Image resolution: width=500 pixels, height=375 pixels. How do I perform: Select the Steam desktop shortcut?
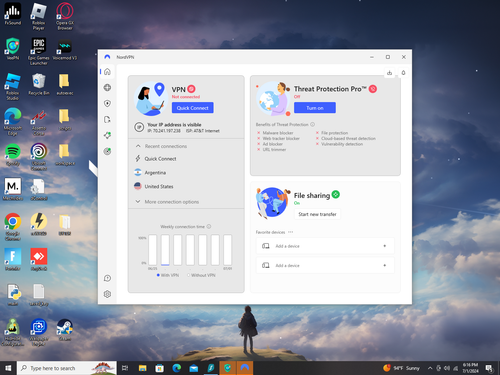click(65, 329)
